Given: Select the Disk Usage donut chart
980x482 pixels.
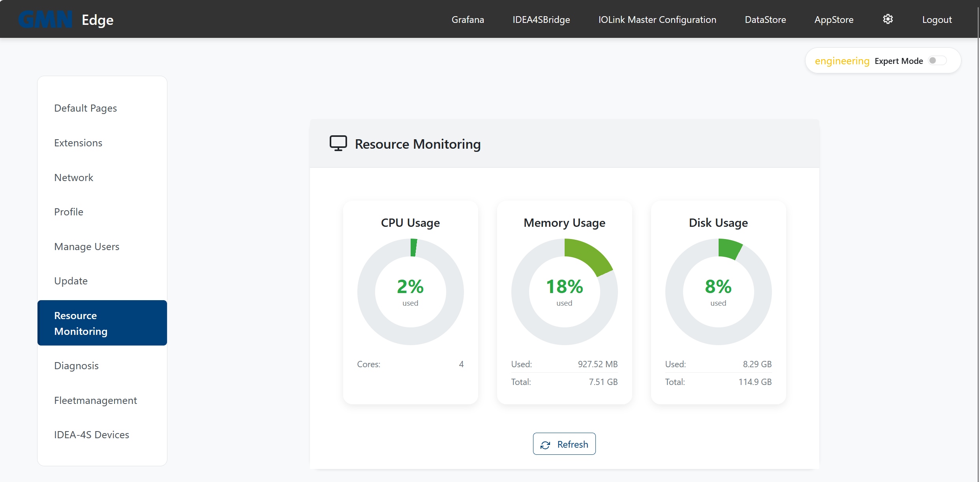Looking at the screenshot, I should click(x=718, y=292).
